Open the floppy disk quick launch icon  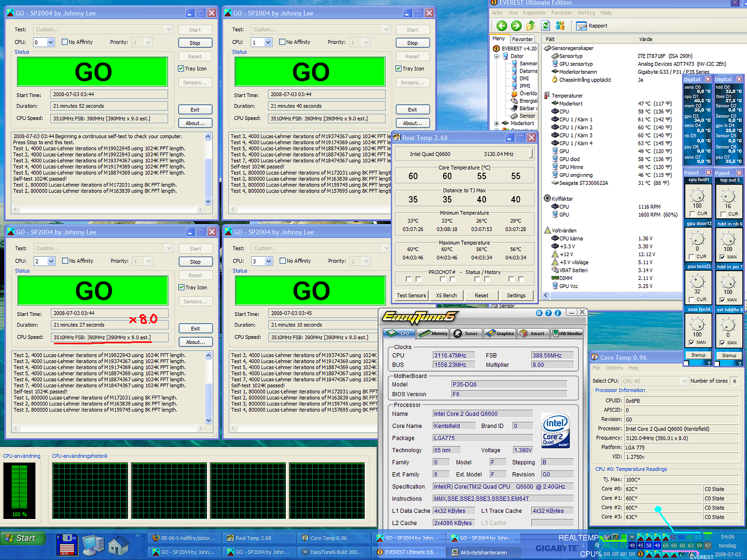[x=67, y=545]
